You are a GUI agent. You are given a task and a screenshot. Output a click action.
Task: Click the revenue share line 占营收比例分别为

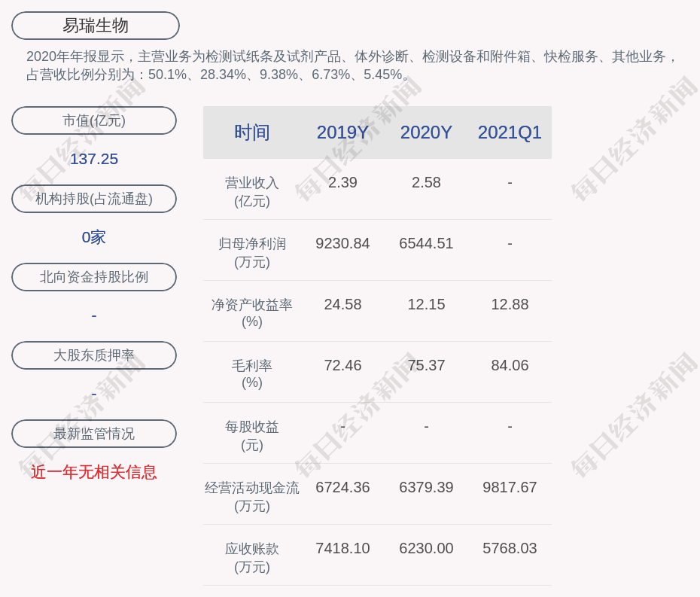(x=218, y=74)
